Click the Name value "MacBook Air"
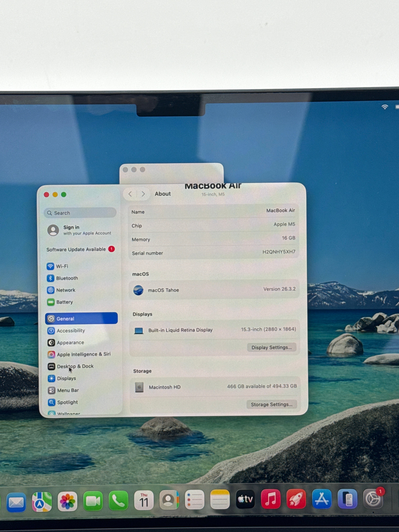The image size is (399, 532). (x=280, y=210)
